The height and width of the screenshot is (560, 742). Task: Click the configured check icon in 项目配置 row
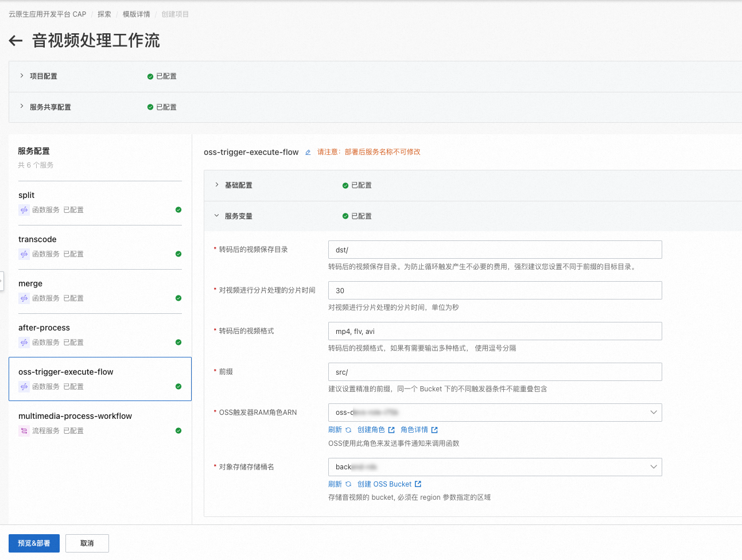(150, 76)
